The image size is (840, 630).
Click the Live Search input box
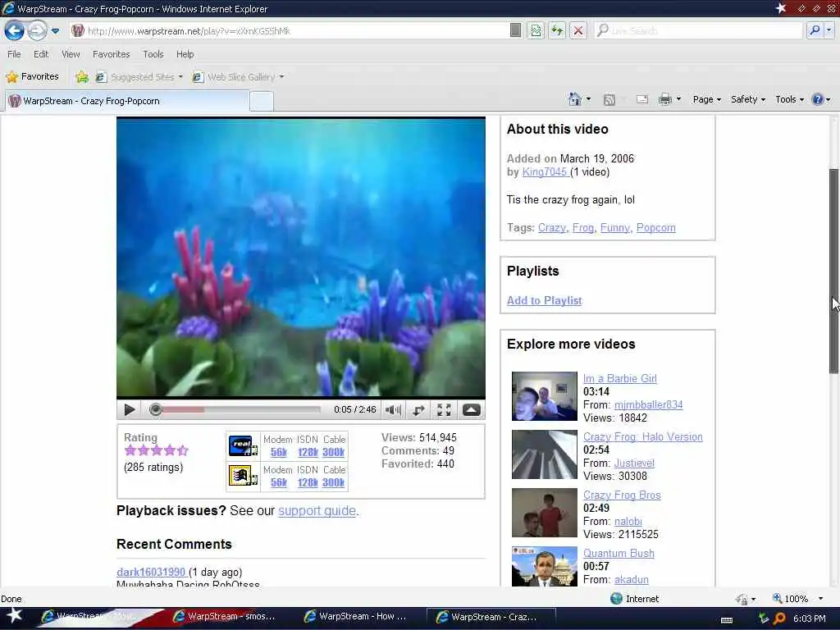click(x=699, y=30)
